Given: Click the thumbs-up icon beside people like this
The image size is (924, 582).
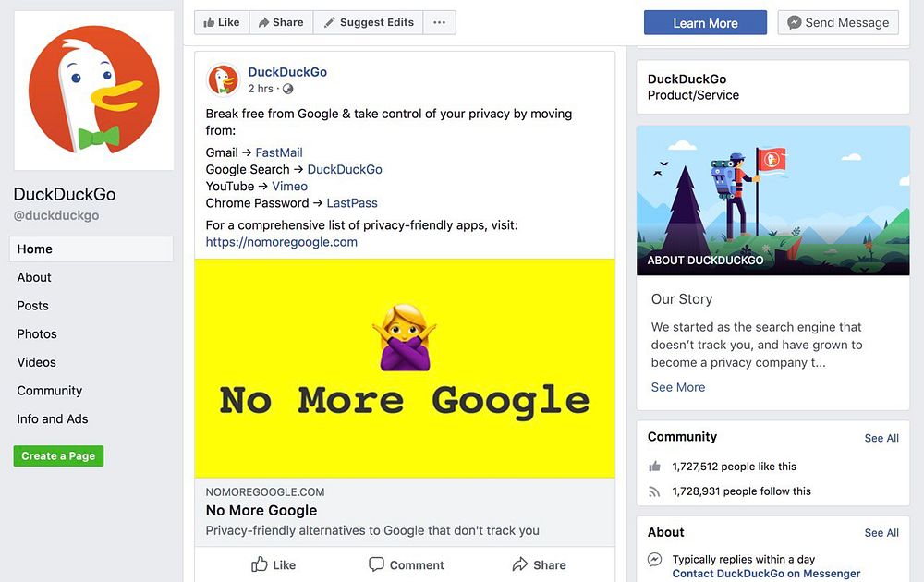Looking at the screenshot, I should pyautogui.click(x=655, y=467).
